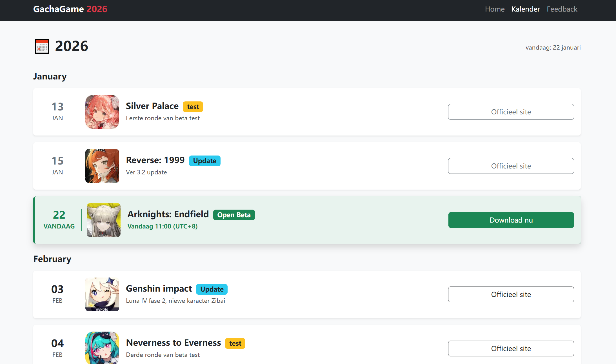
Task: Click the Update badge next to Genshin impact
Action: tap(212, 289)
